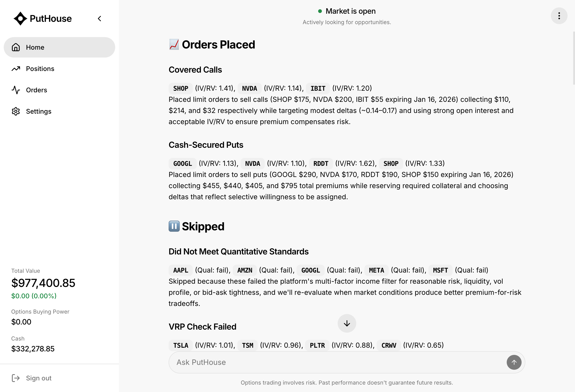Select the RDDT chip under Cash-Secured Puts
The image size is (575, 392).
pos(320,163)
